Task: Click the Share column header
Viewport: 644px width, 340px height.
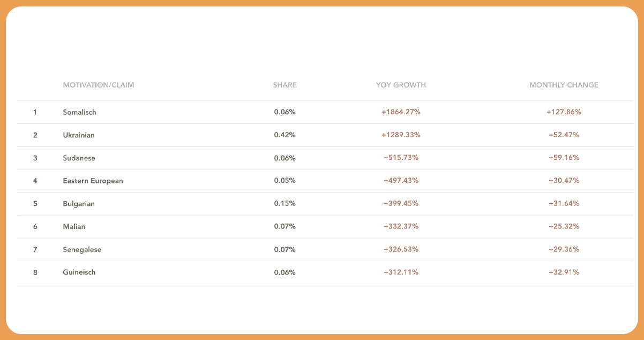Action: tap(284, 85)
